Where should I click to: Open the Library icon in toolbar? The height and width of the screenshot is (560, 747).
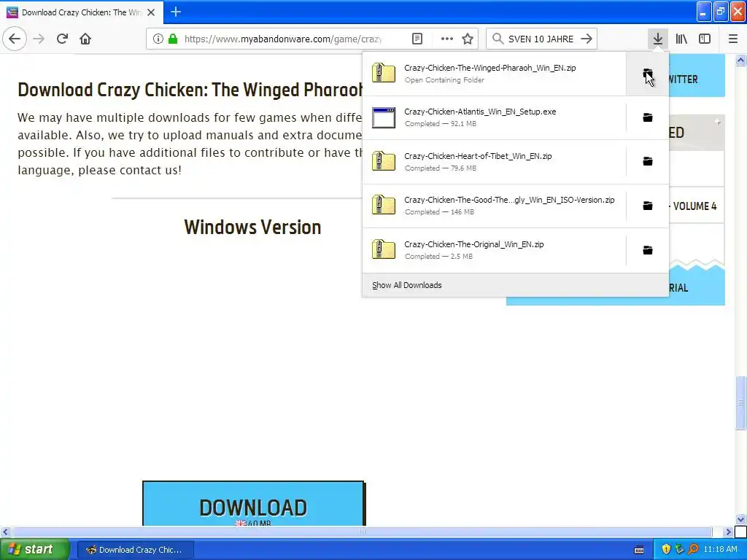[x=681, y=39]
